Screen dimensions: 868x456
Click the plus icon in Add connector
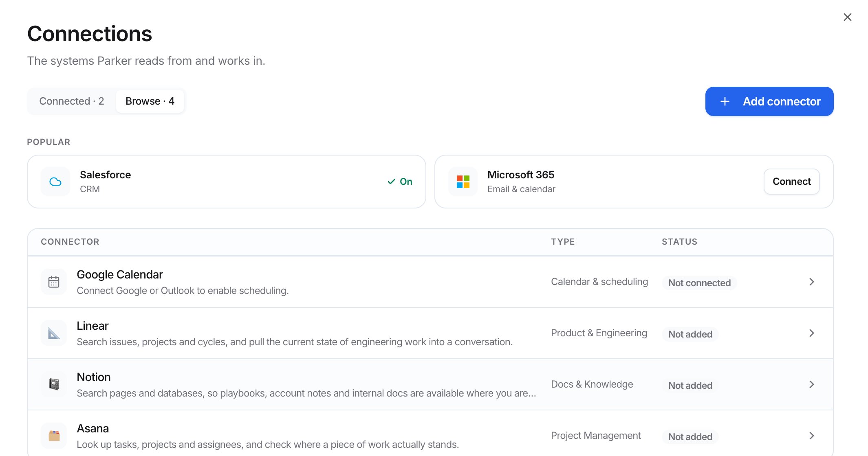(x=725, y=101)
